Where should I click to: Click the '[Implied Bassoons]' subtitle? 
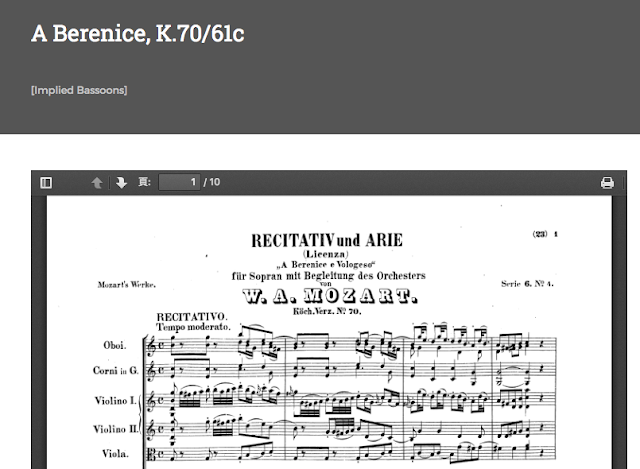[x=79, y=90]
